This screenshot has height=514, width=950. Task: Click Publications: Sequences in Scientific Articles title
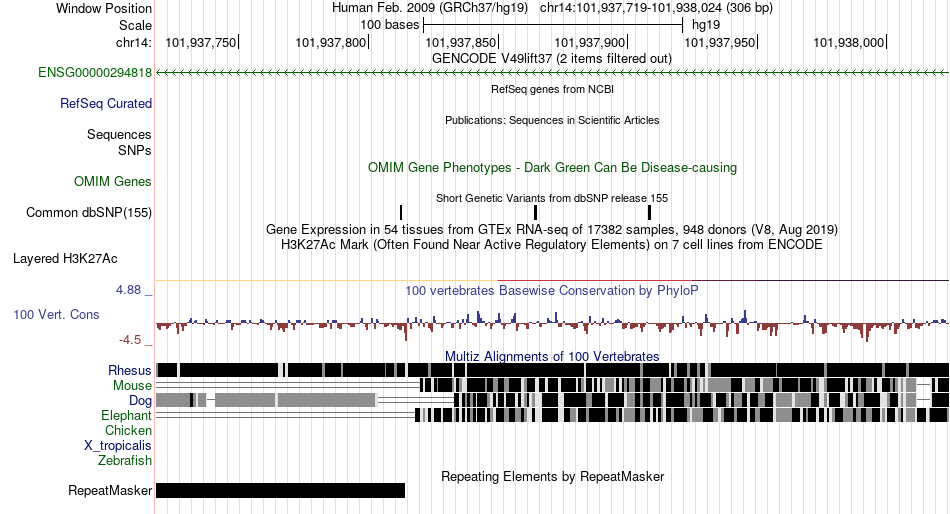point(552,120)
